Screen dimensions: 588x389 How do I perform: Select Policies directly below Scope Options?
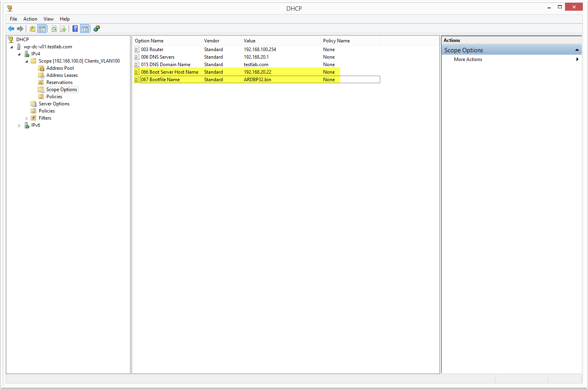point(54,97)
